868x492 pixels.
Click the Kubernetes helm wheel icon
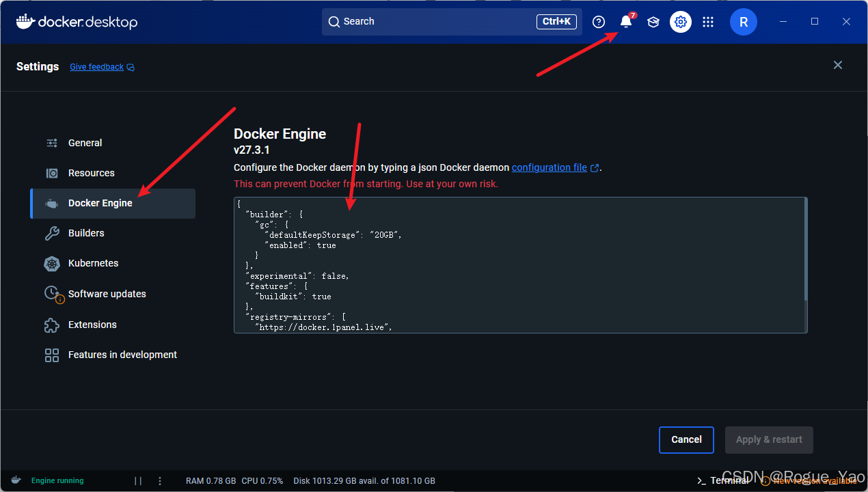[x=52, y=263]
